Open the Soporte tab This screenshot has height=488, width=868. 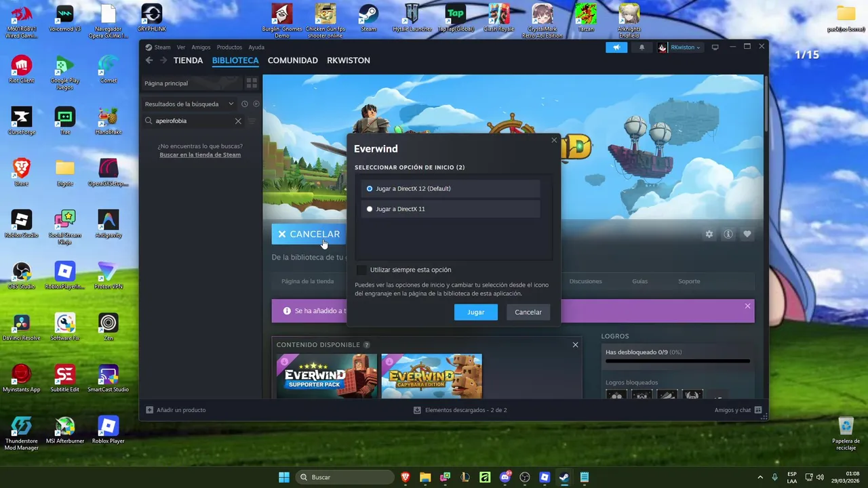[x=689, y=281]
